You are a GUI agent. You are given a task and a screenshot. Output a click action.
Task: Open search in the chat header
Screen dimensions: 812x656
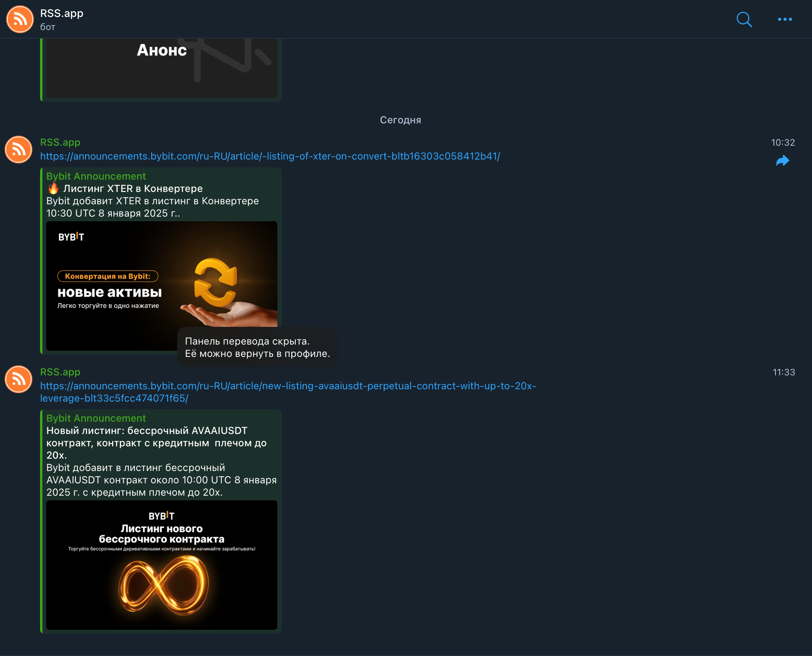coord(744,19)
